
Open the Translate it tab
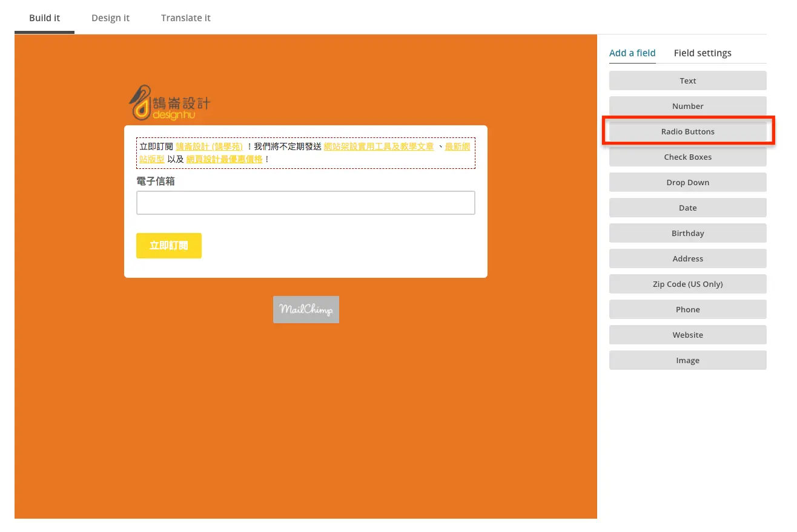pyautogui.click(x=186, y=18)
